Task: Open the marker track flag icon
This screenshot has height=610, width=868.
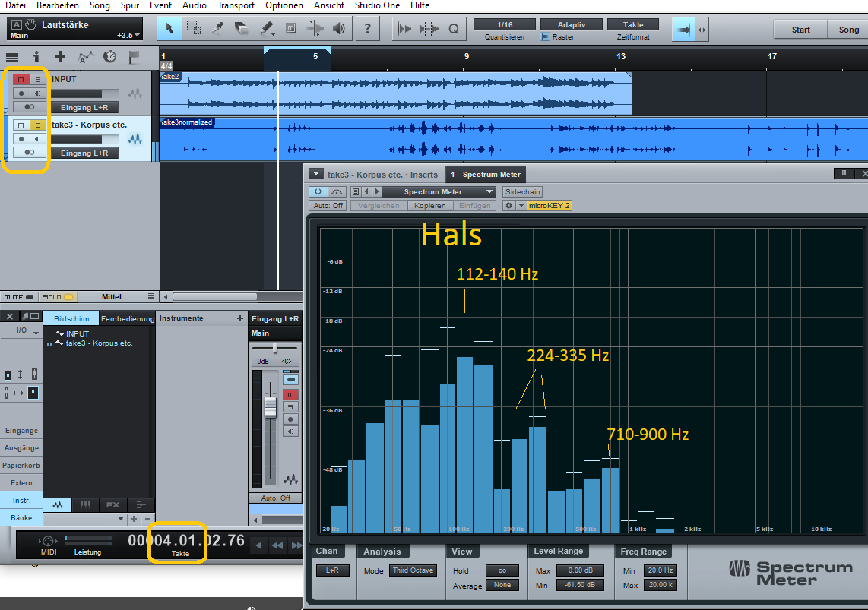Action: coord(134,57)
